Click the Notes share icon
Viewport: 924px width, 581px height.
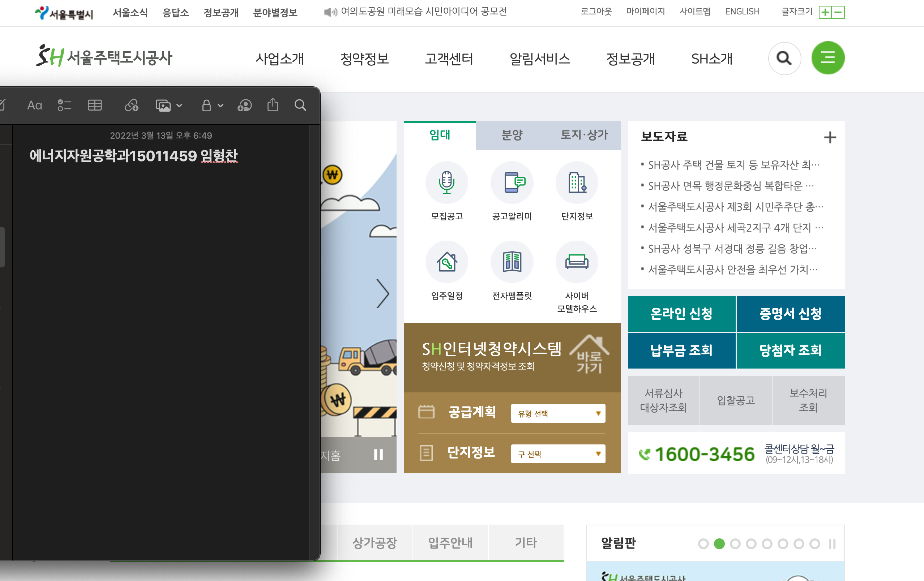273,105
